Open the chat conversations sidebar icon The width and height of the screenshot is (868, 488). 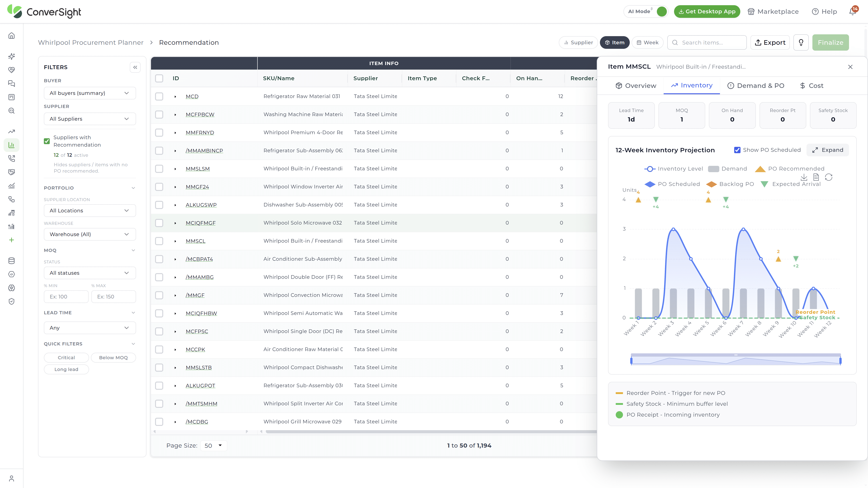coord(12,84)
